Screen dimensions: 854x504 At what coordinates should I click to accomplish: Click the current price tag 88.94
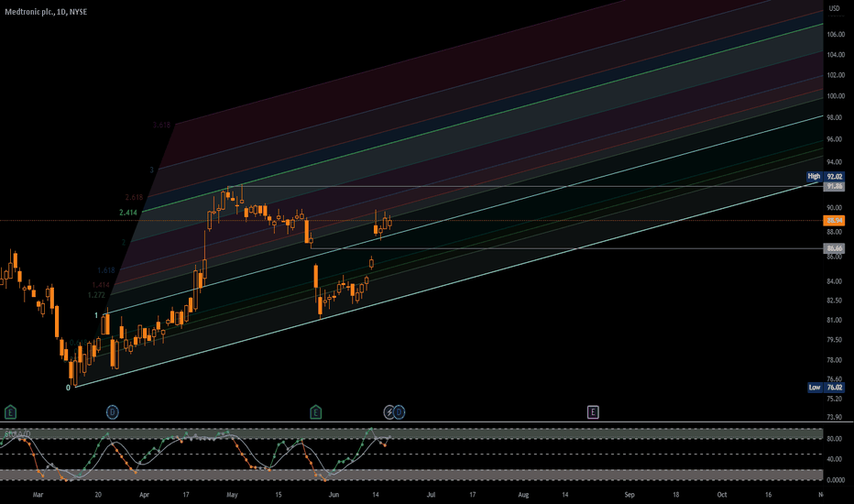tap(834, 221)
